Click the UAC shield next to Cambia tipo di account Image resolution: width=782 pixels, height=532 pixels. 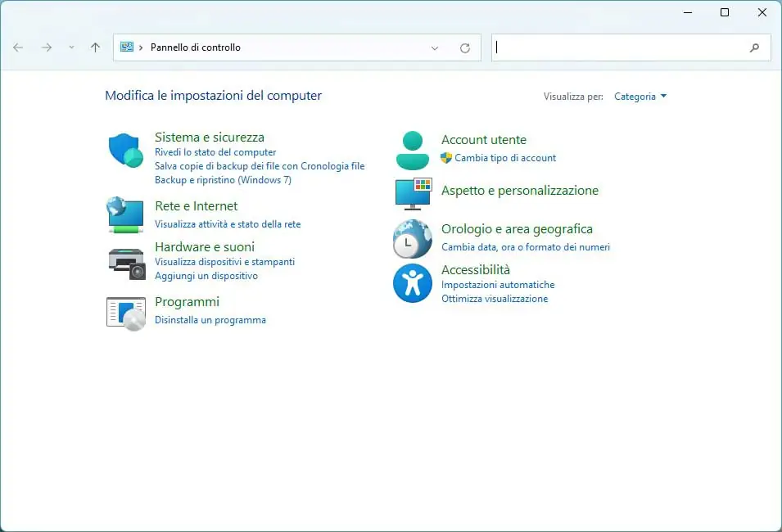[446, 158]
